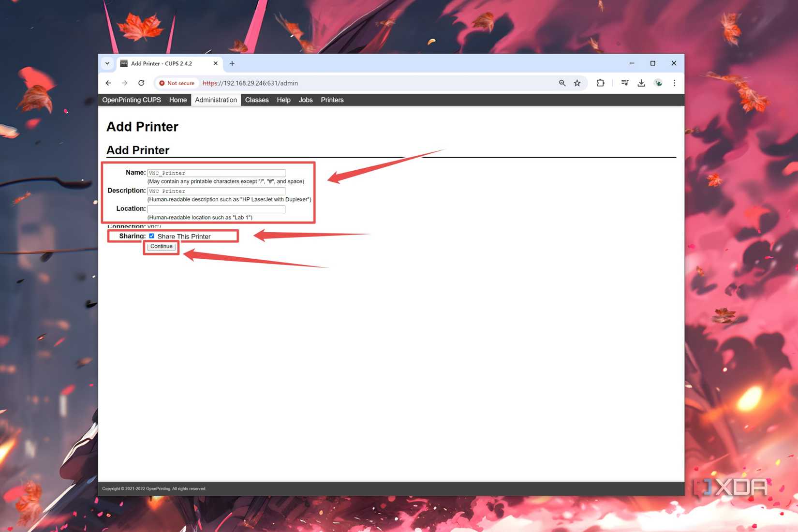Minimize the browser window
The image size is (798, 532).
click(632, 63)
